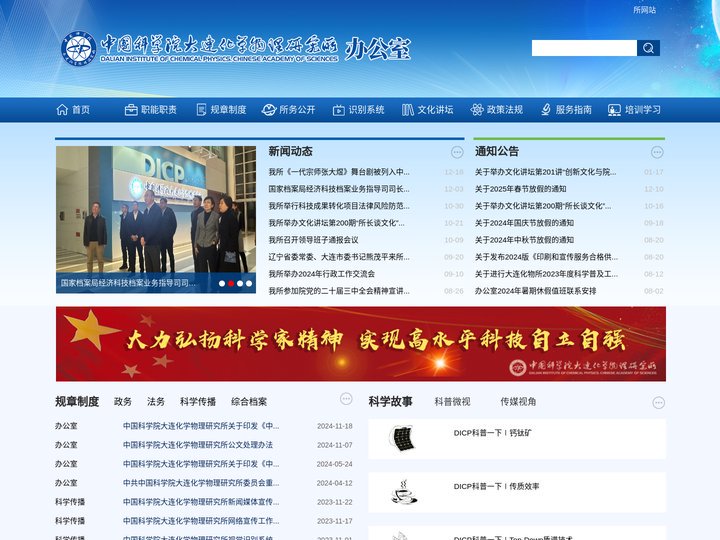Click the DICP institute logo emblem
This screenshot has height=540, width=720.
(79, 48)
